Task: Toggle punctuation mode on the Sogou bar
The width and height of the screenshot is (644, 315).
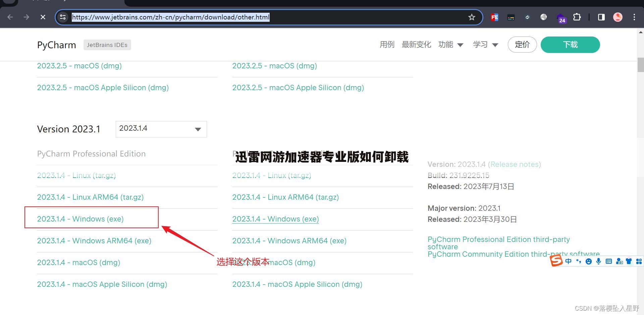Action: 578,261
